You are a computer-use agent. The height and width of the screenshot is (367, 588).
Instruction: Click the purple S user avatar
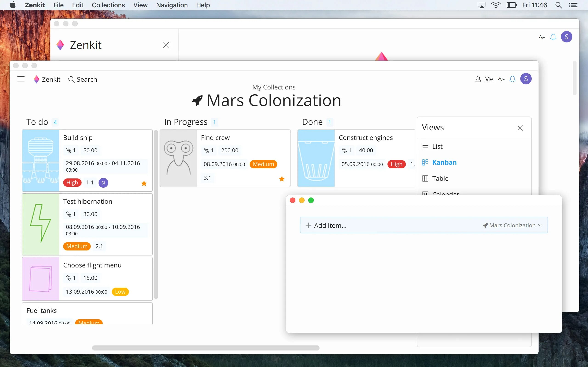[526, 79]
